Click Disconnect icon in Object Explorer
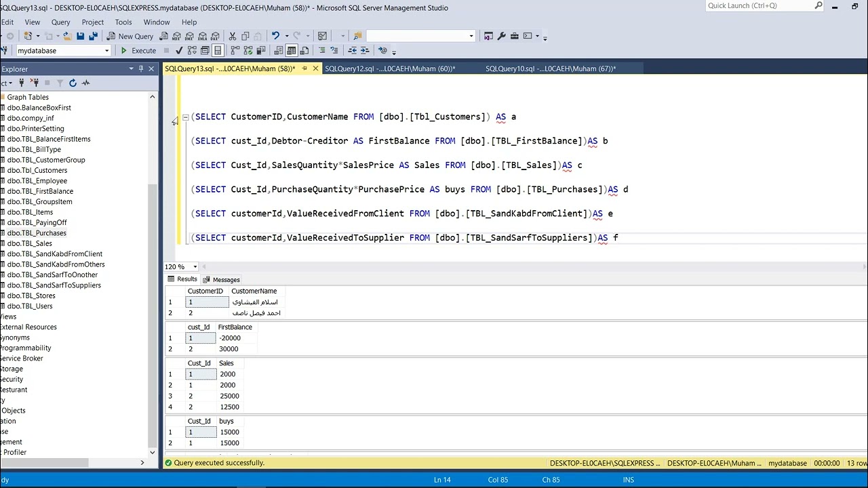 click(35, 83)
